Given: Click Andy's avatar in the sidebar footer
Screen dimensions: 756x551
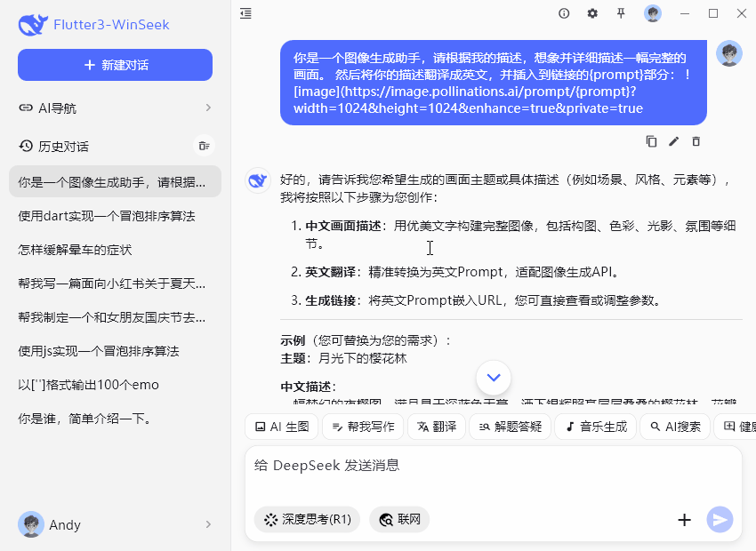Looking at the screenshot, I should coord(31,524).
